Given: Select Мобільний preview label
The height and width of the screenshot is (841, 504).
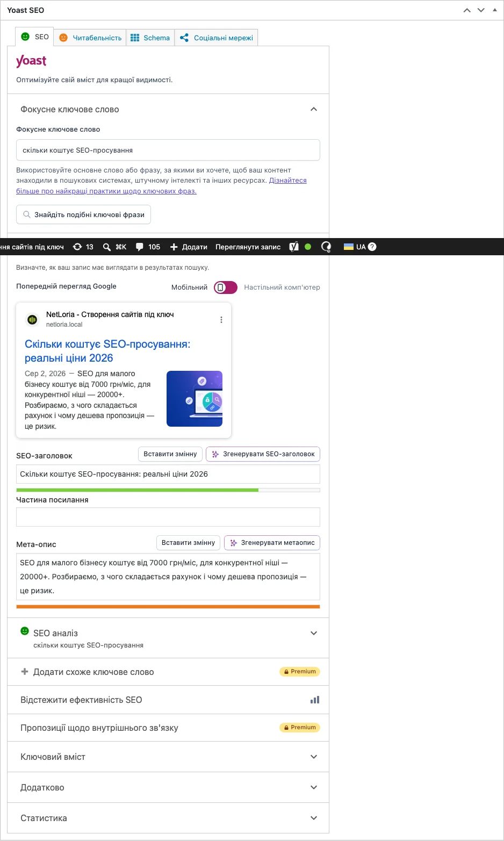Looking at the screenshot, I should click(x=189, y=287).
